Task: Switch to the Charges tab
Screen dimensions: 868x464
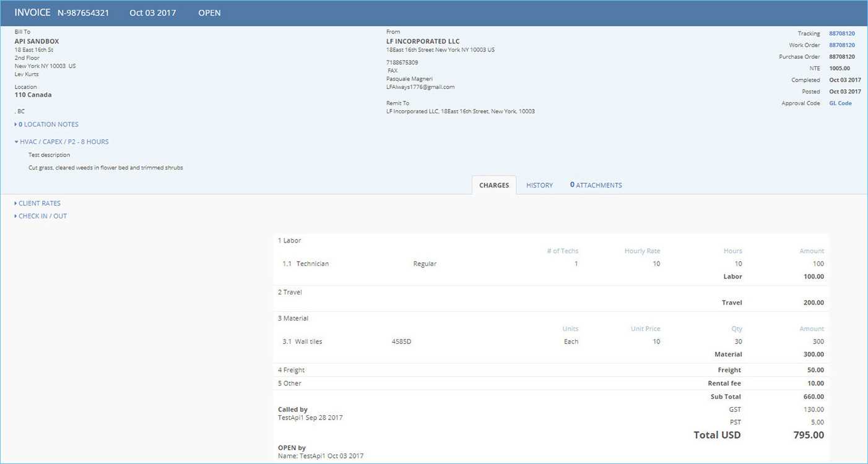Action: coord(494,185)
